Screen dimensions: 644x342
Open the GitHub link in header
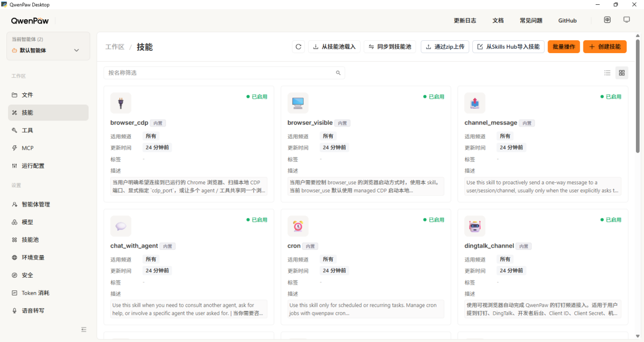click(x=567, y=20)
